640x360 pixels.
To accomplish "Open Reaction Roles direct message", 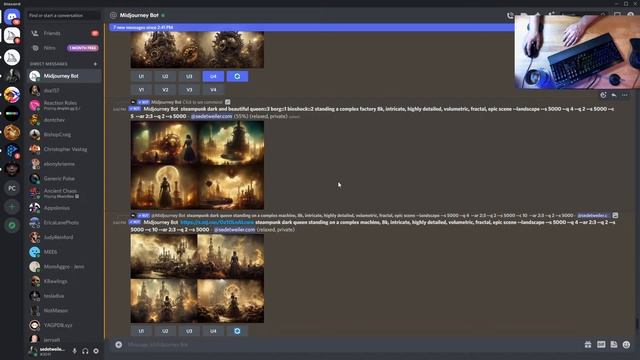I will (64, 105).
